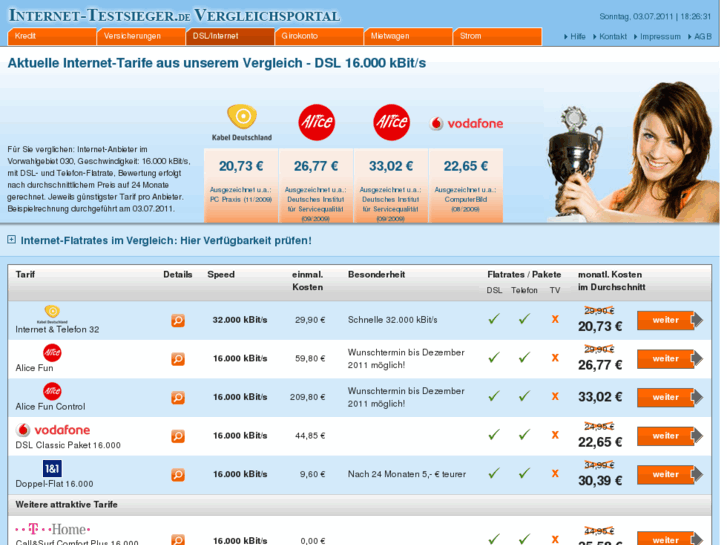Click 'Nach 24 Monaten 5,- € teurer' text
This screenshot has height=545, width=727.
(x=407, y=474)
